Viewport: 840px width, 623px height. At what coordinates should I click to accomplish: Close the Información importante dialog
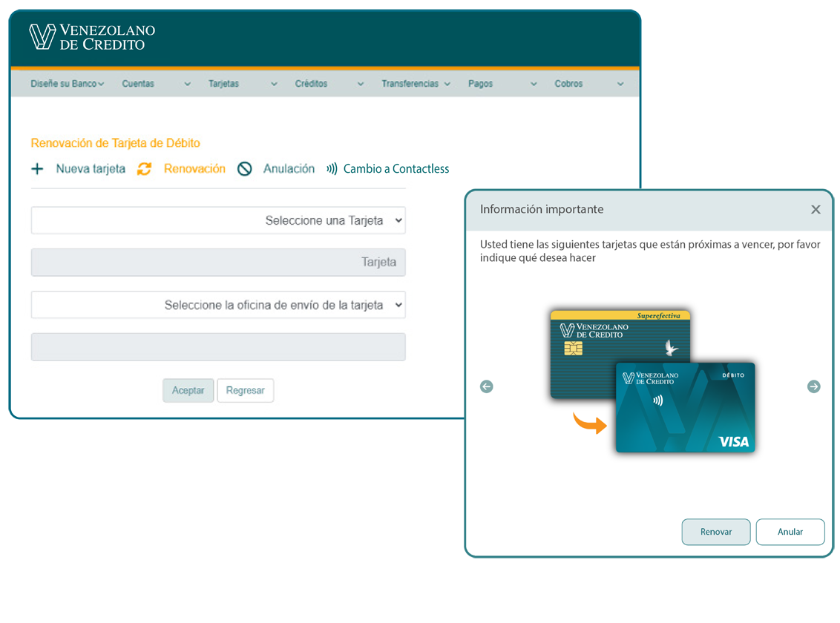[816, 209]
